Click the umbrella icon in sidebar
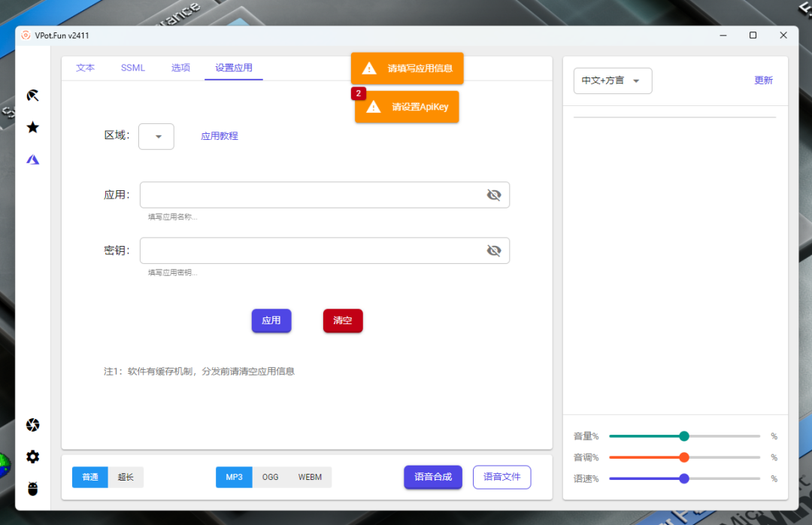The width and height of the screenshot is (812, 525). [32, 96]
